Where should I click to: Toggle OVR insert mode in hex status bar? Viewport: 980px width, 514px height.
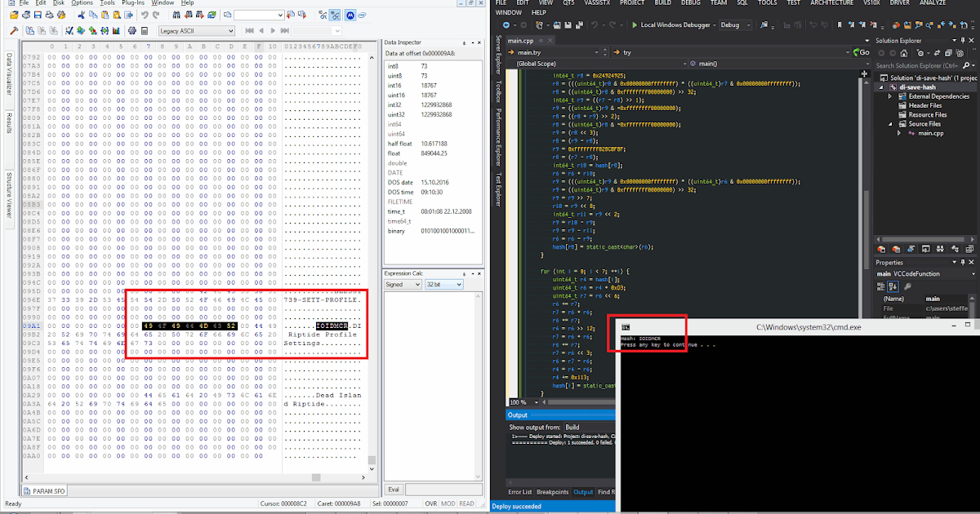point(431,503)
